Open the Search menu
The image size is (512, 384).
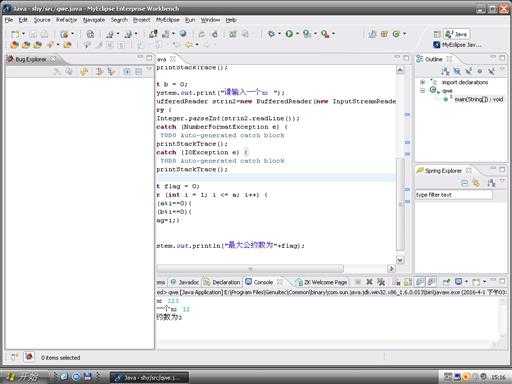pyautogui.click(x=119, y=20)
